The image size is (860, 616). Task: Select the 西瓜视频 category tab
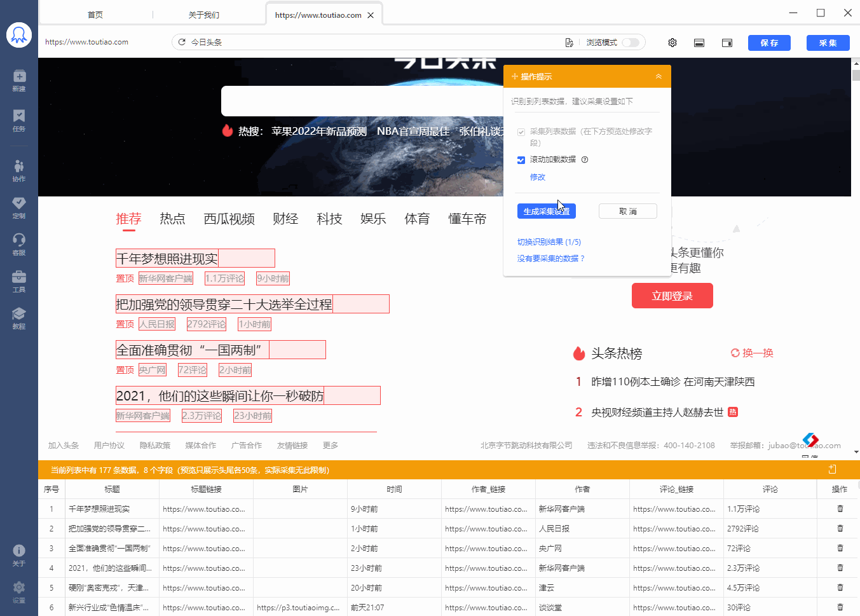[229, 219]
